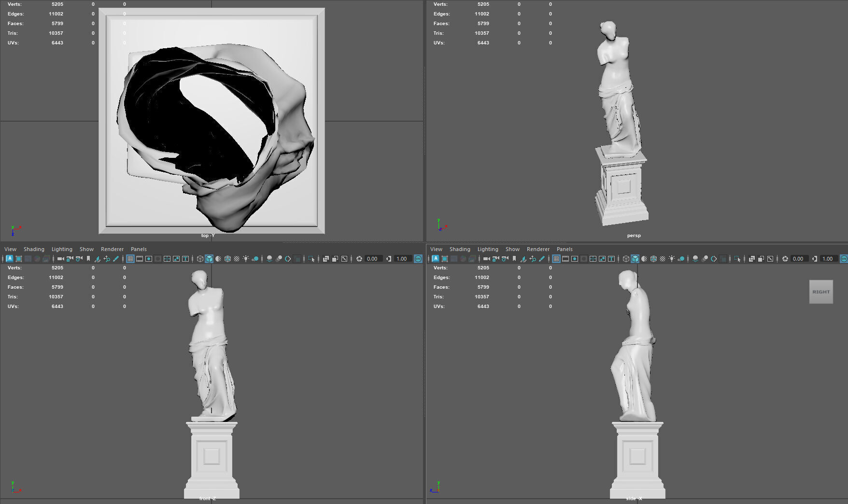This screenshot has height=504, width=848.
Task: Toggle Multisample Anti-aliasing in front panel
Action: pyautogui.click(x=288, y=259)
